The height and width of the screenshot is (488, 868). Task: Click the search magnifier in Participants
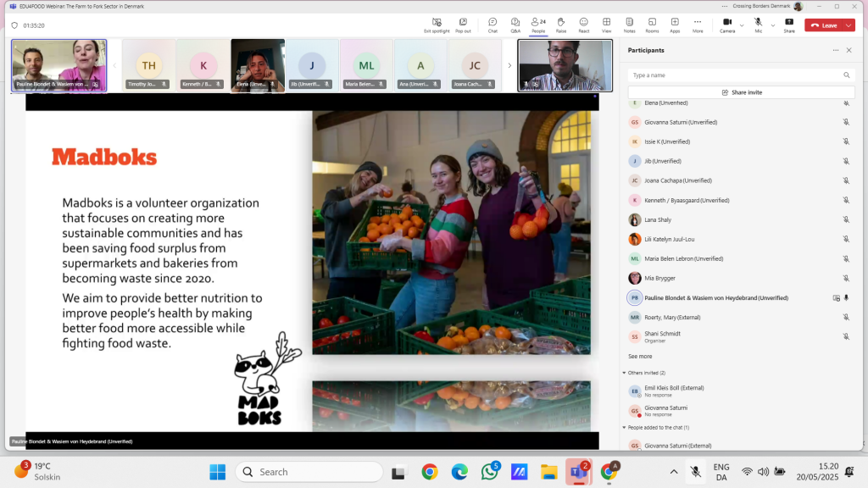pyautogui.click(x=847, y=75)
